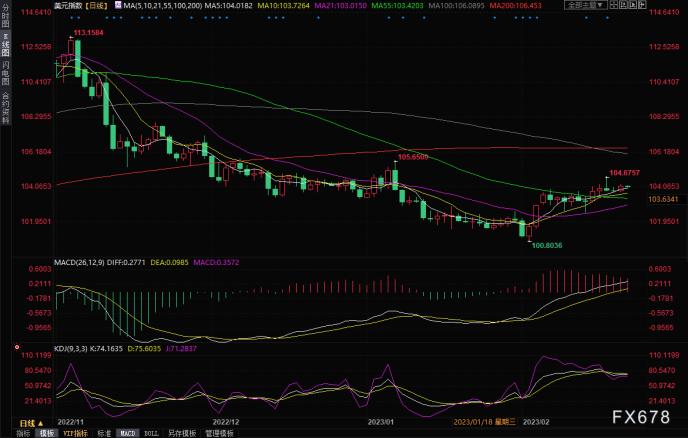The image size is (688, 438).
Task: Select the MACD template button
Action: (128, 433)
